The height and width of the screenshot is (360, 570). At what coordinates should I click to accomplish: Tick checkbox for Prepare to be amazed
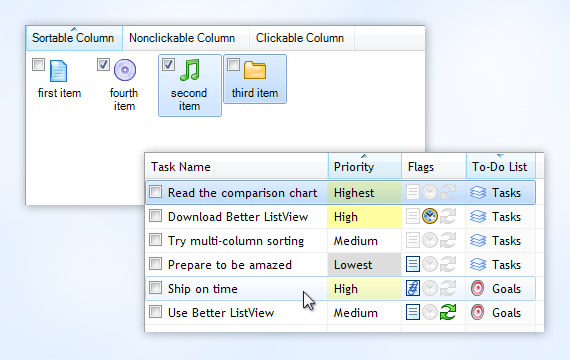point(156,264)
